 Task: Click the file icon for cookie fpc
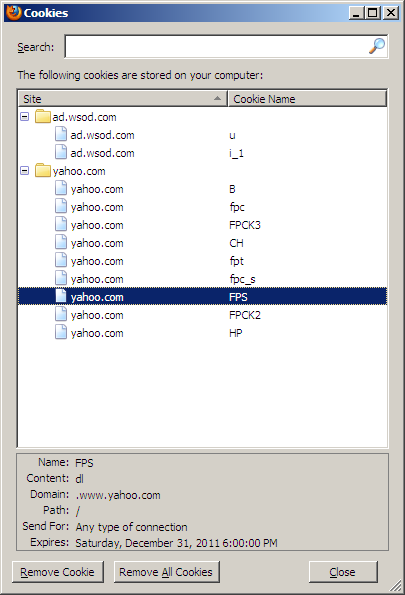click(61, 207)
